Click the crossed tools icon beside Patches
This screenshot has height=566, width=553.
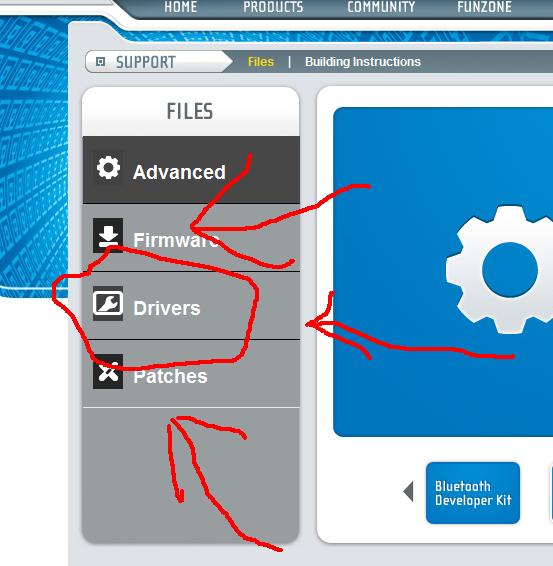[x=108, y=371]
